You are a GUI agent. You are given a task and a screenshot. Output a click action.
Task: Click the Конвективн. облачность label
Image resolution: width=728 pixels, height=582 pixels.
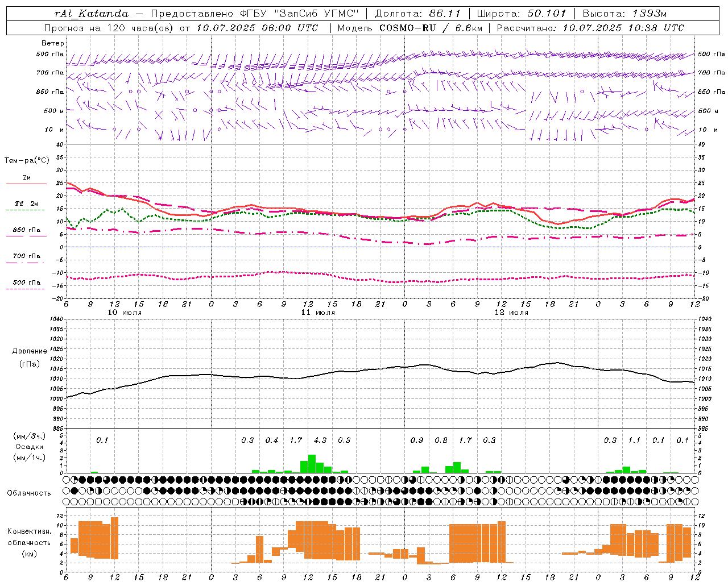pyautogui.click(x=30, y=537)
